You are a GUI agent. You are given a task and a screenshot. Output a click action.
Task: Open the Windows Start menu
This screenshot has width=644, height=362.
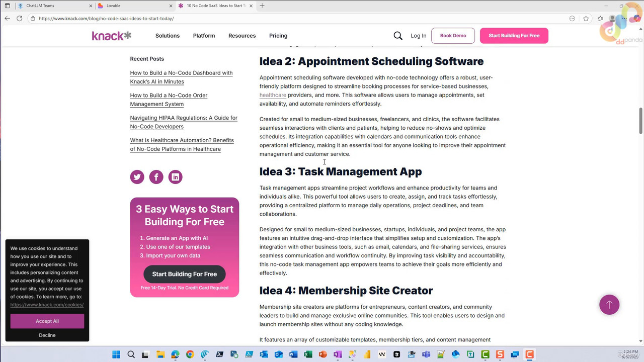point(116,354)
